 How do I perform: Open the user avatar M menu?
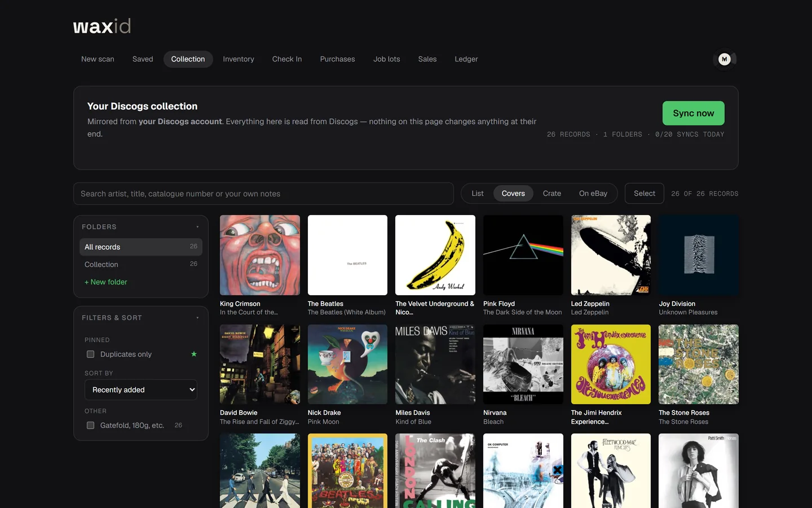point(725,59)
